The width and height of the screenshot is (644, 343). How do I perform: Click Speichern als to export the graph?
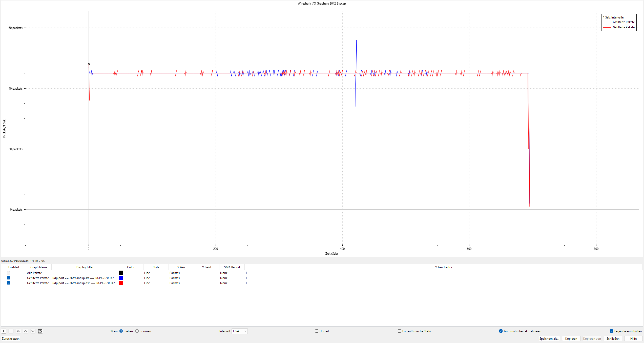click(549, 338)
